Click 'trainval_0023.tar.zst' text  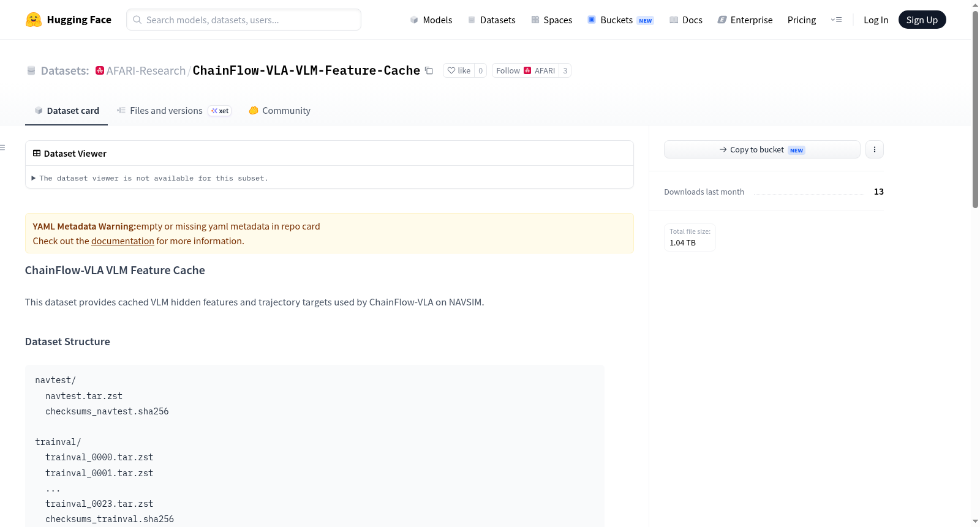pos(99,504)
